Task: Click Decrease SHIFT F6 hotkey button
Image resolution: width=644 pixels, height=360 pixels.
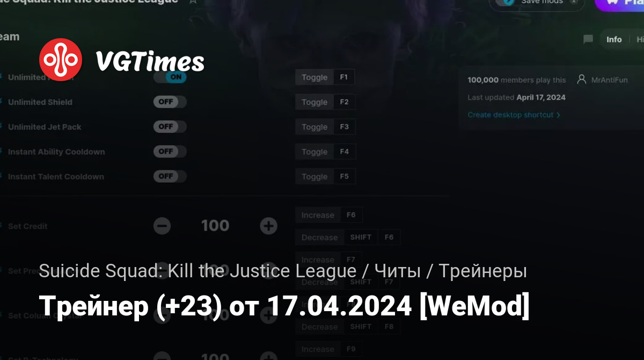Action: click(x=348, y=237)
